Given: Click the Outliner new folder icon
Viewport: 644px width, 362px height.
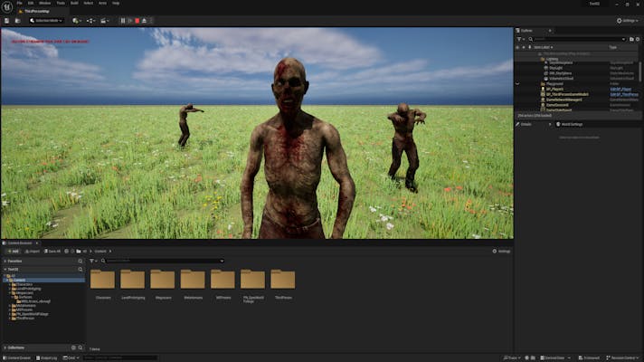Looking at the screenshot, I should coord(631,39).
